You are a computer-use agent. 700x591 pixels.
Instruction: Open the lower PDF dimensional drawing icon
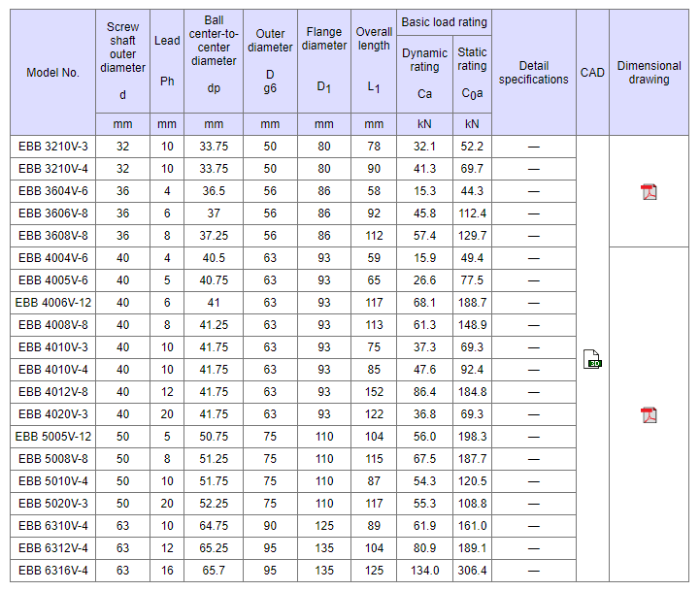tap(649, 414)
